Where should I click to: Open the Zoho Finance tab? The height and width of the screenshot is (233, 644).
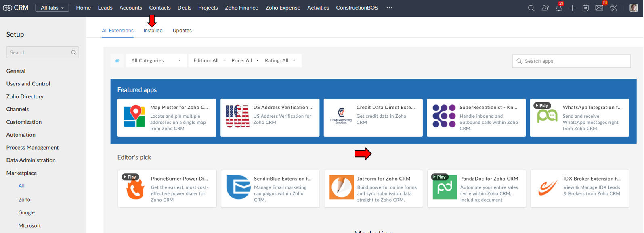coord(241,8)
